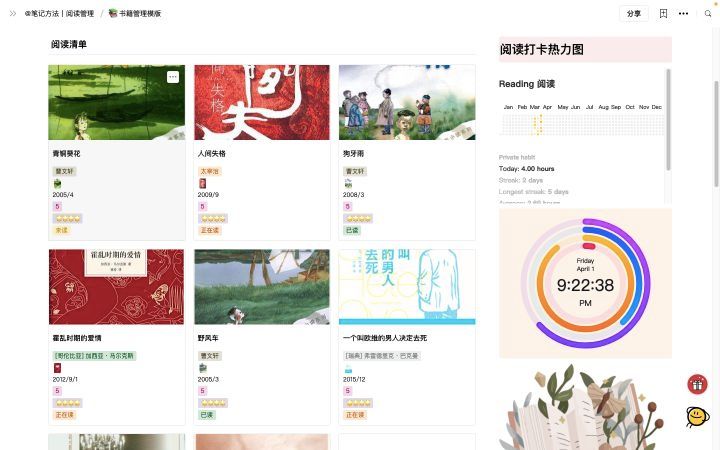Click the bookmark page icon in top bar

[663, 14]
